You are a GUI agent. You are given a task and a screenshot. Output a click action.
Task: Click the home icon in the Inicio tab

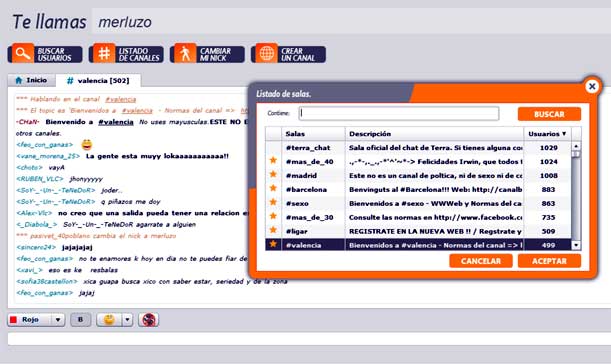[x=19, y=80]
